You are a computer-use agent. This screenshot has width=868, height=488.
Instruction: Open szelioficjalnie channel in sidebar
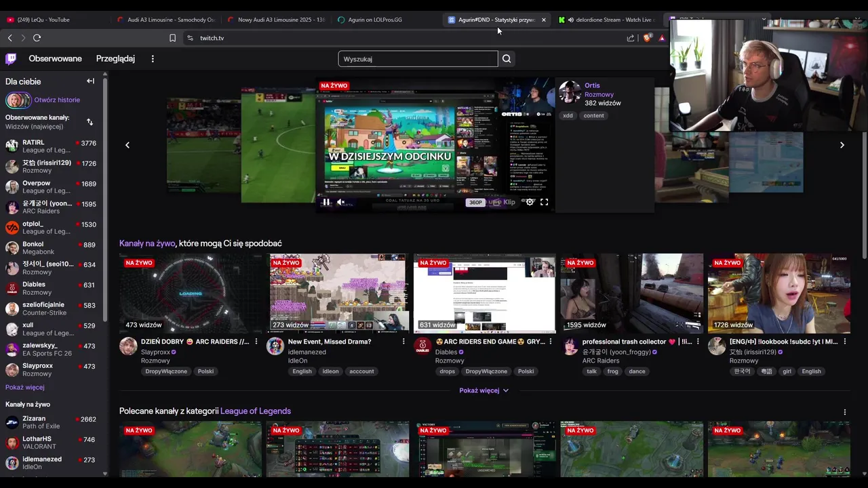(x=51, y=309)
